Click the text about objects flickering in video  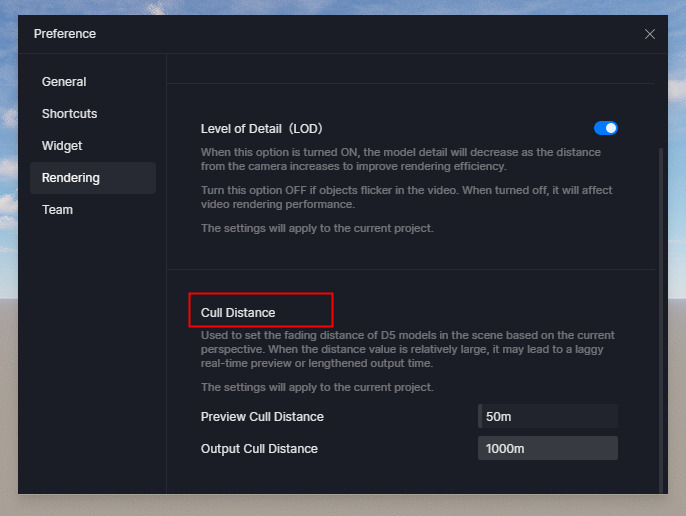click(x=406, y=197)
